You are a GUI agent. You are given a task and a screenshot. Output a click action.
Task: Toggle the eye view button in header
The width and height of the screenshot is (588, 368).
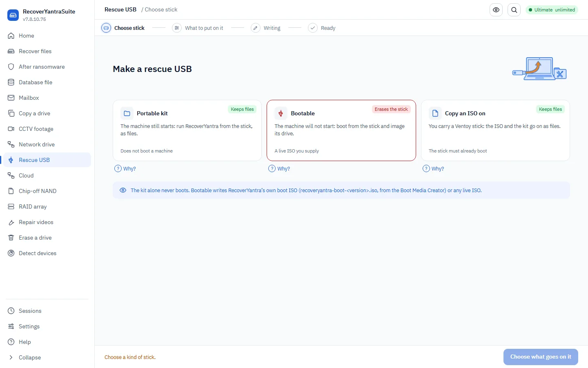(496, 10)
